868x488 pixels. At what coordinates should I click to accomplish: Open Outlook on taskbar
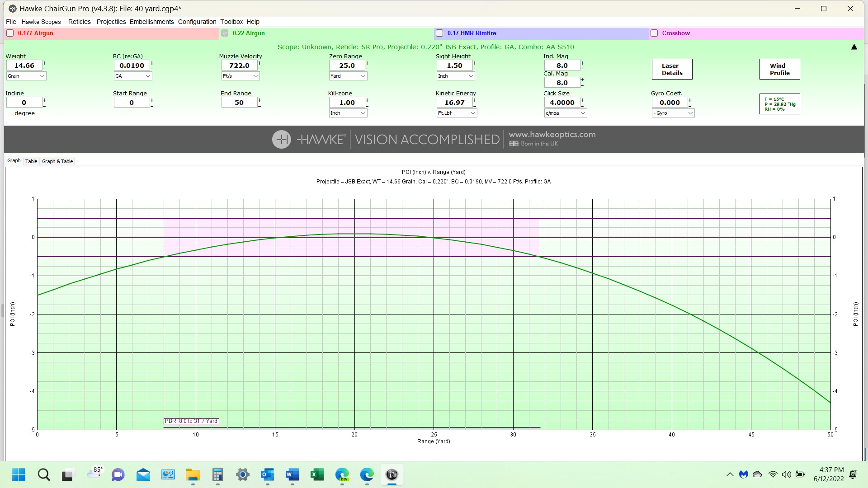coord(267,474)
